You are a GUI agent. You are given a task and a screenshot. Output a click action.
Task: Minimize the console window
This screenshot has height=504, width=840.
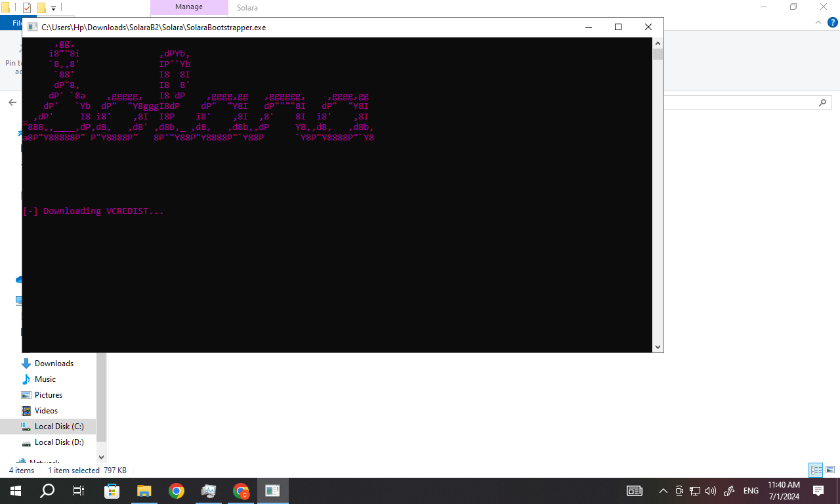click(587, 28)
